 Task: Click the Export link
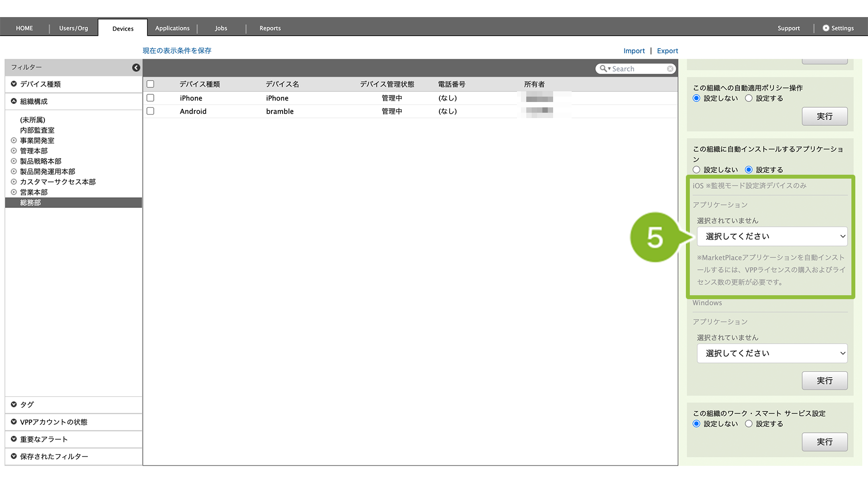click(667, 51)
